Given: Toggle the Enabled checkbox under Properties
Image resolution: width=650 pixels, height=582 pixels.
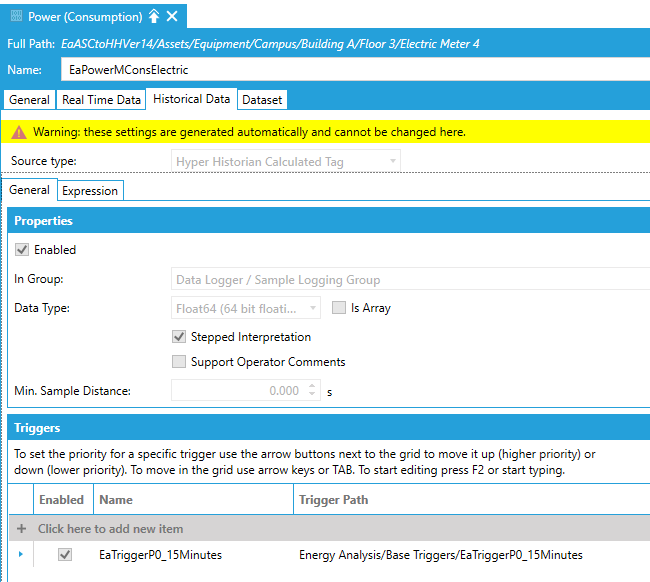Looking at the screenshot, I should pos(22,250).
